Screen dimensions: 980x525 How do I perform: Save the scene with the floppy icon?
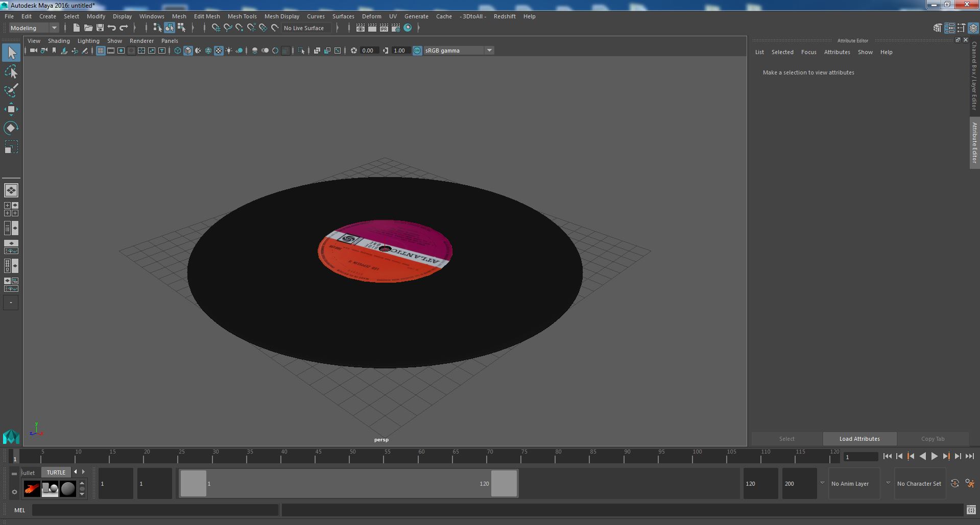click(100, 28)
